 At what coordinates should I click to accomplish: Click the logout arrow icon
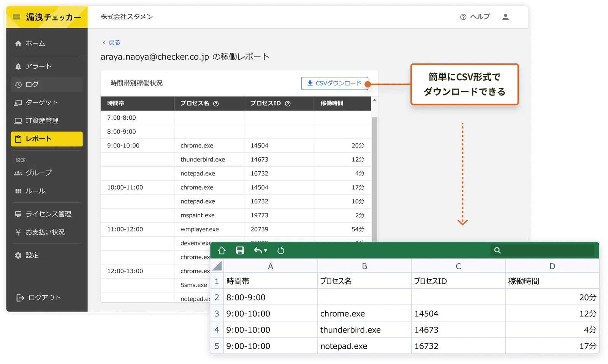[20, 298]
